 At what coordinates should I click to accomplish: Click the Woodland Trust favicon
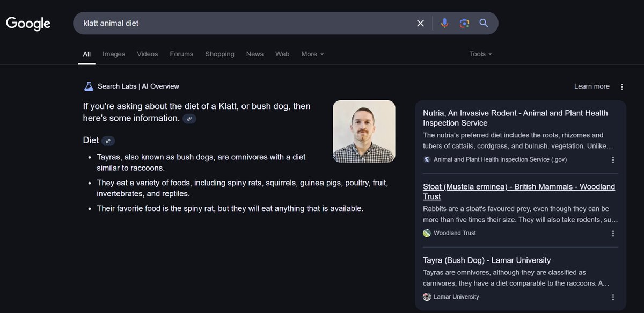427,233
